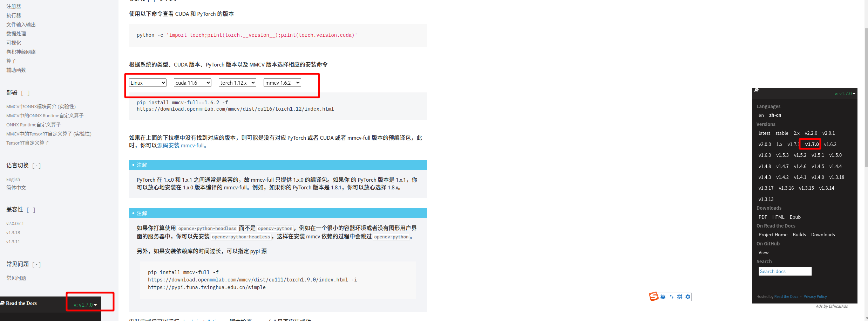Download the PDF version of the docs

(763, 217)
